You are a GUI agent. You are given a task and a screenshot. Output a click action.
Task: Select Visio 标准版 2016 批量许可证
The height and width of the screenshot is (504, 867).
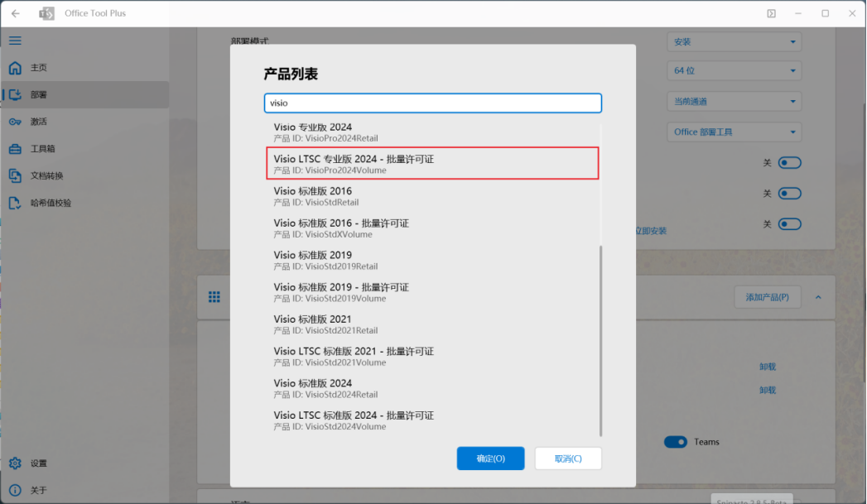[x=432, y=228]
